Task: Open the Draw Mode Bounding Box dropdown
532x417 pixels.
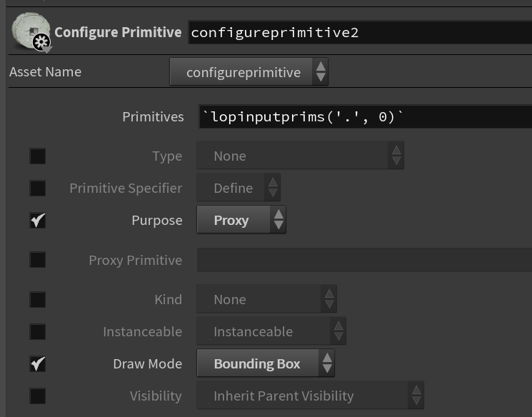Action: [x=266, y=363]
